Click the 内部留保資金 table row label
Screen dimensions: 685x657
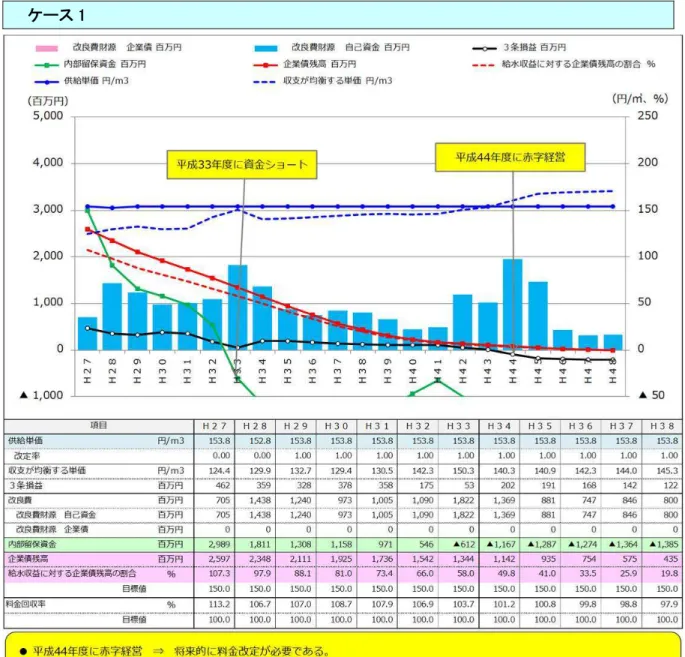[x=32, y=544]
